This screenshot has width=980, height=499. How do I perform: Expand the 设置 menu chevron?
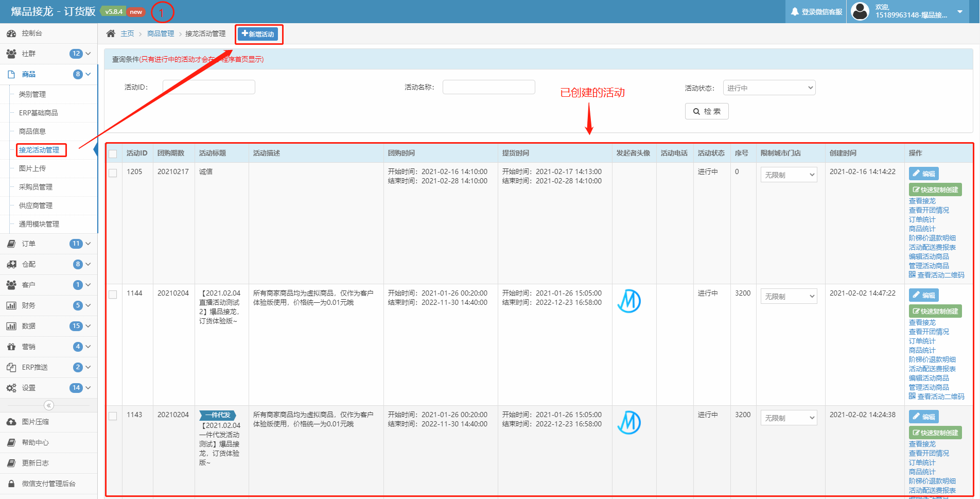pos(88,388)
